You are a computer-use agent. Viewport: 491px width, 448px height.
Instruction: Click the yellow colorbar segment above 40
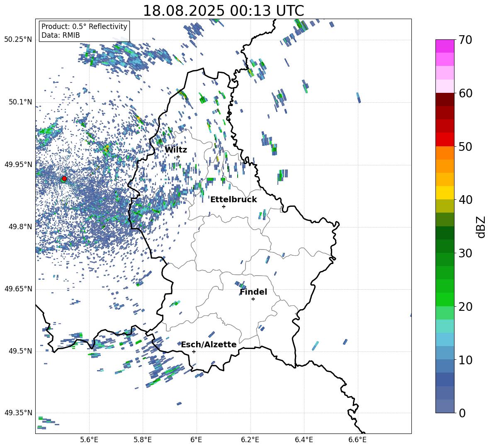point(445,193)
